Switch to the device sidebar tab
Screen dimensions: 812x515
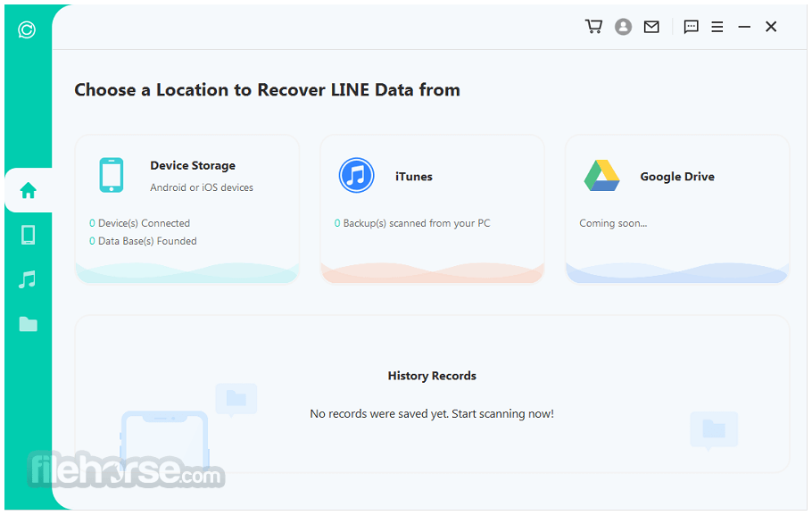pos(28,235)
